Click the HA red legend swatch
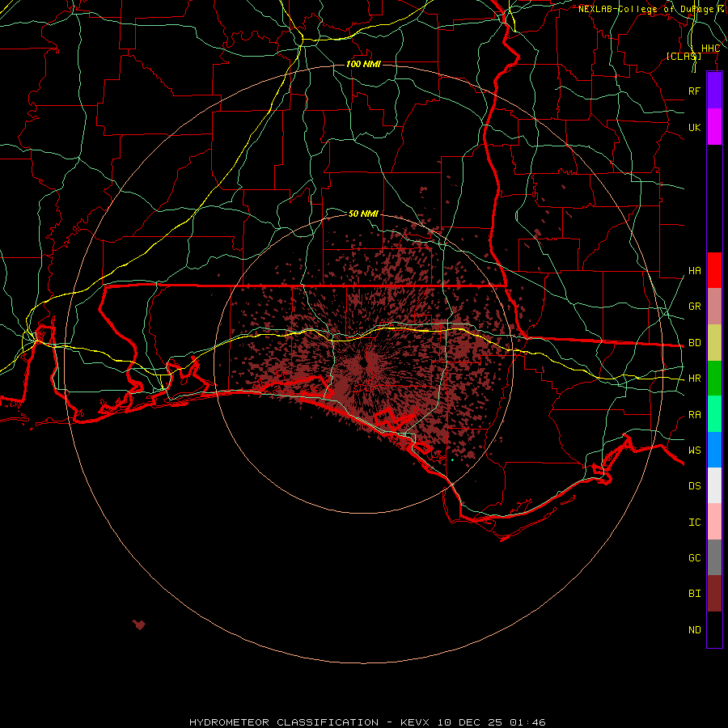 (x=714, y=270)
